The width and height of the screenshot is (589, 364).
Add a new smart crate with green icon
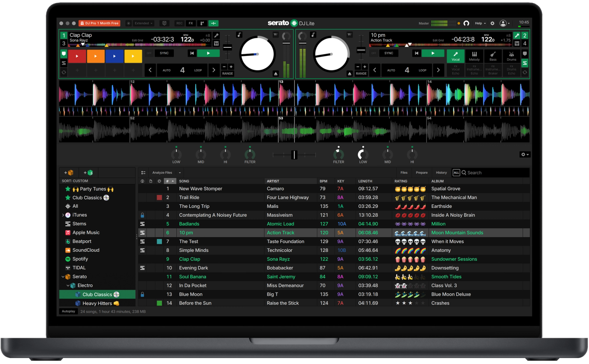tap(88, 173)
